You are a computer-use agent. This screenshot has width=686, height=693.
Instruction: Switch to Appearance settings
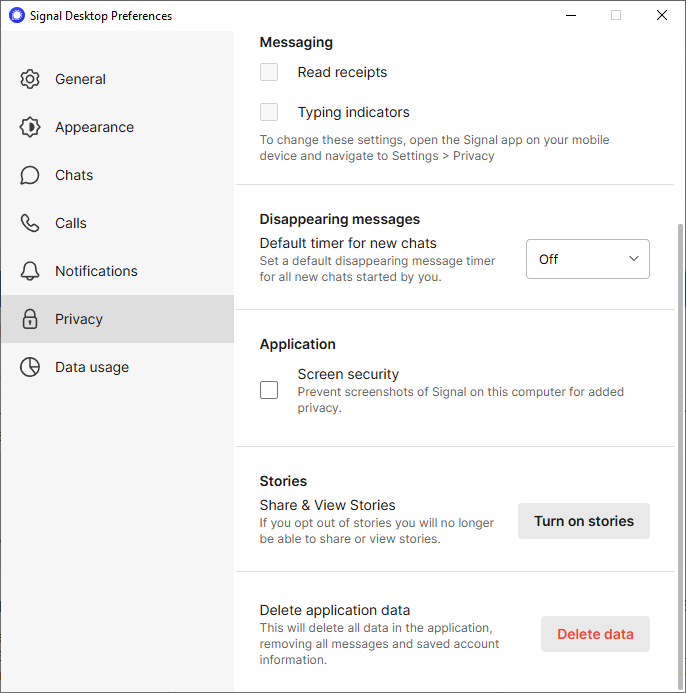pyautogui.click(x=118, y=127)
